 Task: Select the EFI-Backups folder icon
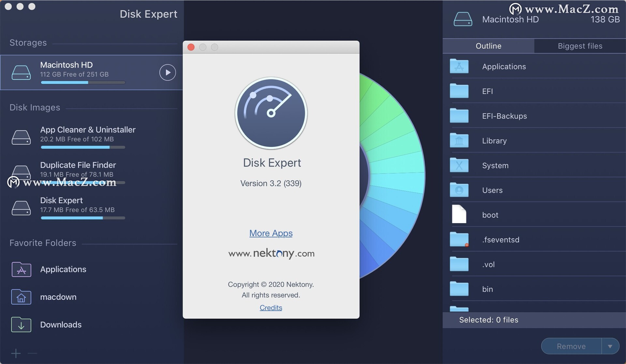(459, 116)
